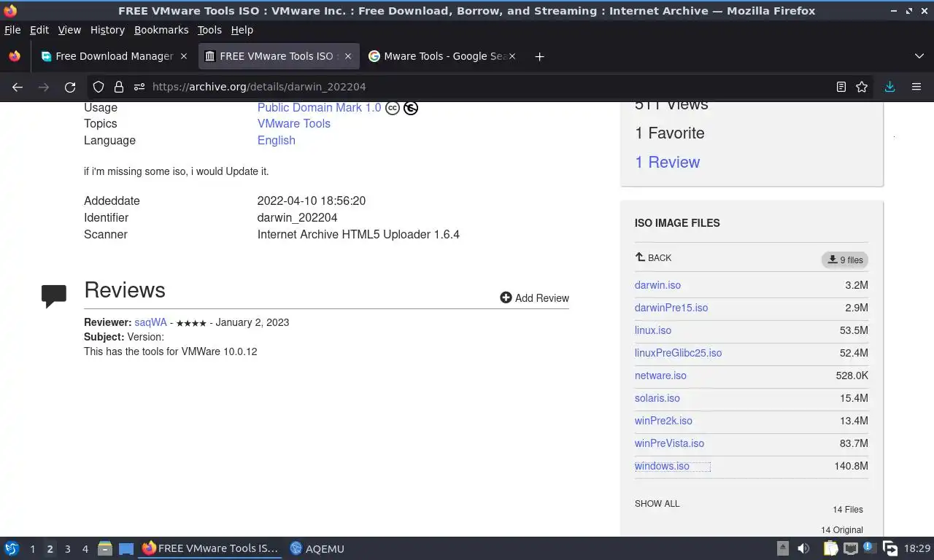The height and width of the screenshot is (560, 934).
Task: Click the 18:29 taskbar clock
Action: pos(916,548)
